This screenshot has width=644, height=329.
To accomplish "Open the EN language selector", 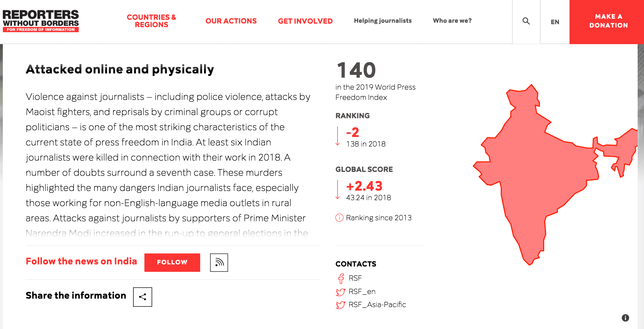I will coord(555,22).
